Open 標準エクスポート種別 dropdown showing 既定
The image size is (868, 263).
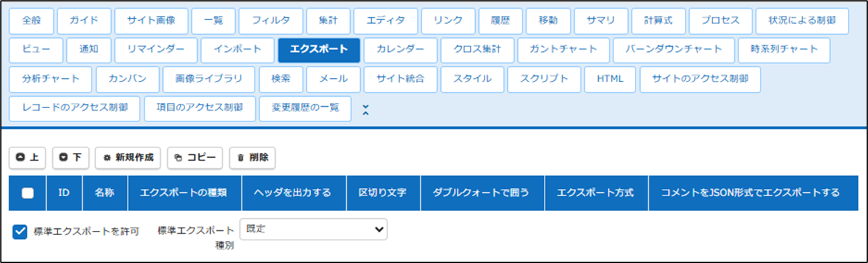[x=313, y=229]
